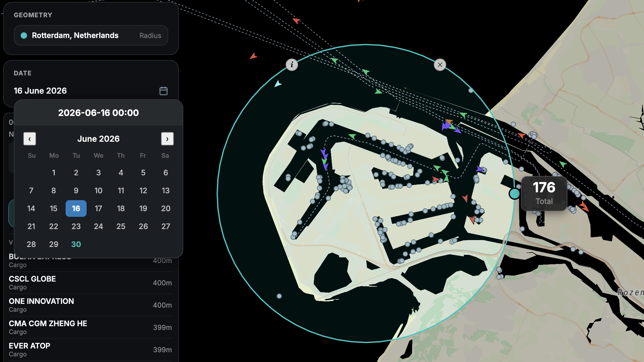The height and width of the screenshot is (362, 644).
Task: Select June 1 in calendar
Action: [54, 173]
